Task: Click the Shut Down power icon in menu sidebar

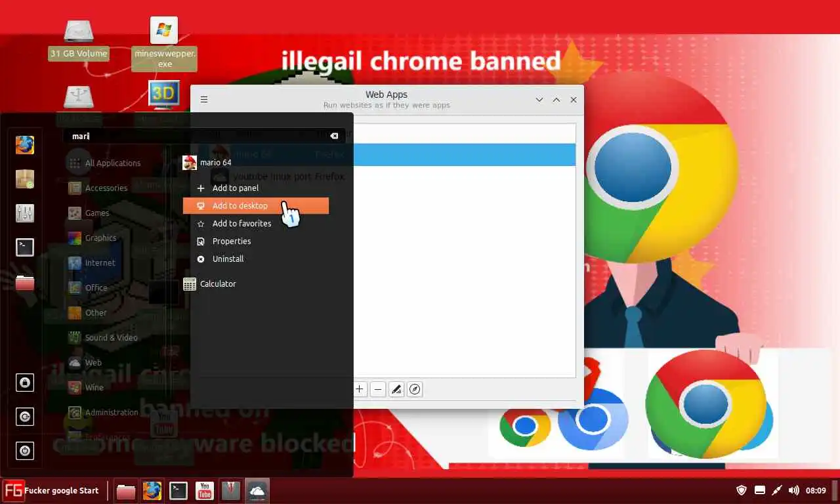Action: pos(25,451)
